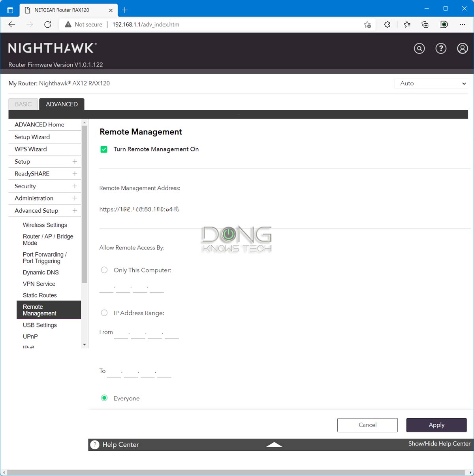Open Port Forwarding / Port Triggering
The image size is (474, 476).
tap(45, 258)
